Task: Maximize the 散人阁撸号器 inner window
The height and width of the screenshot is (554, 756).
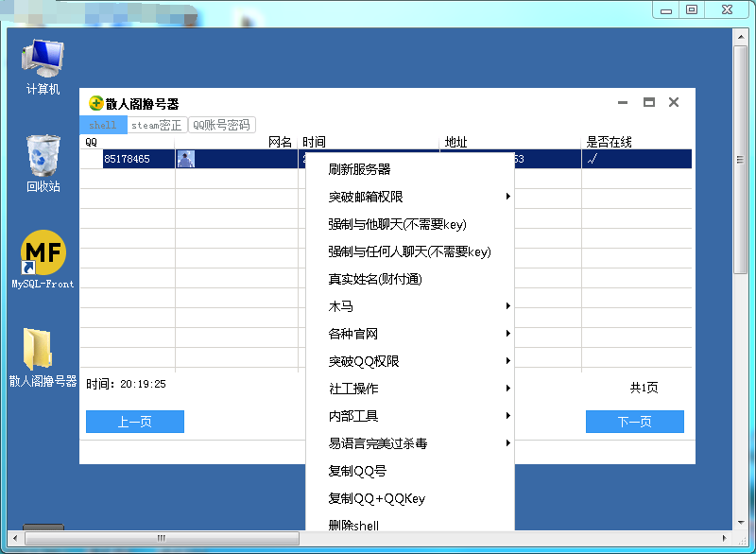Action: tap(649, 102)
